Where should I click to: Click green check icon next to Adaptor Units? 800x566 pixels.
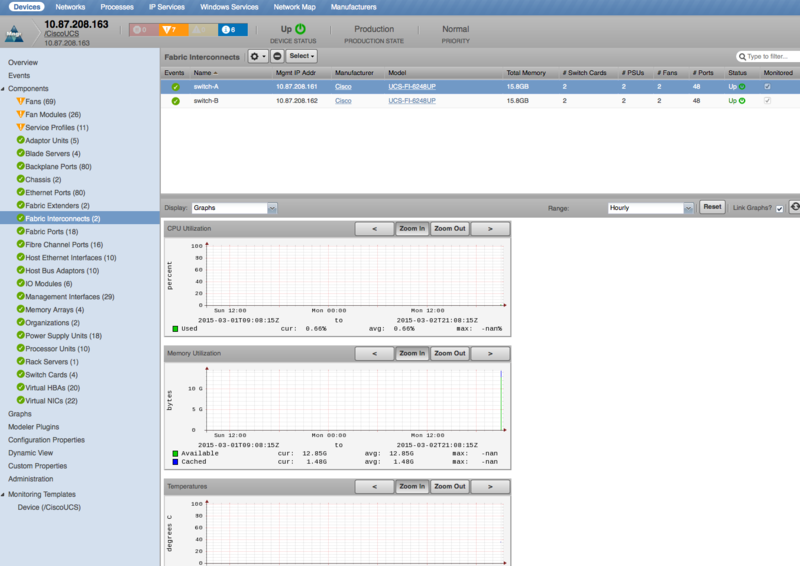pos(20,140)
